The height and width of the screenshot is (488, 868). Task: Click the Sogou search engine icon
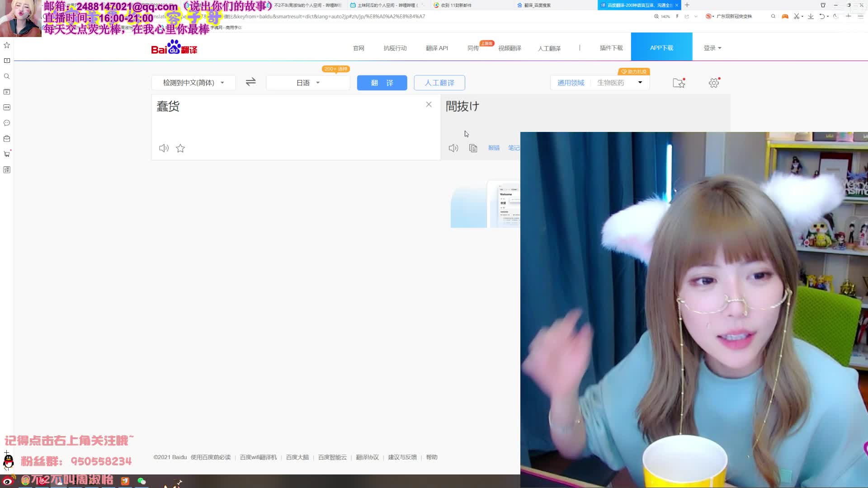(708, 16)
